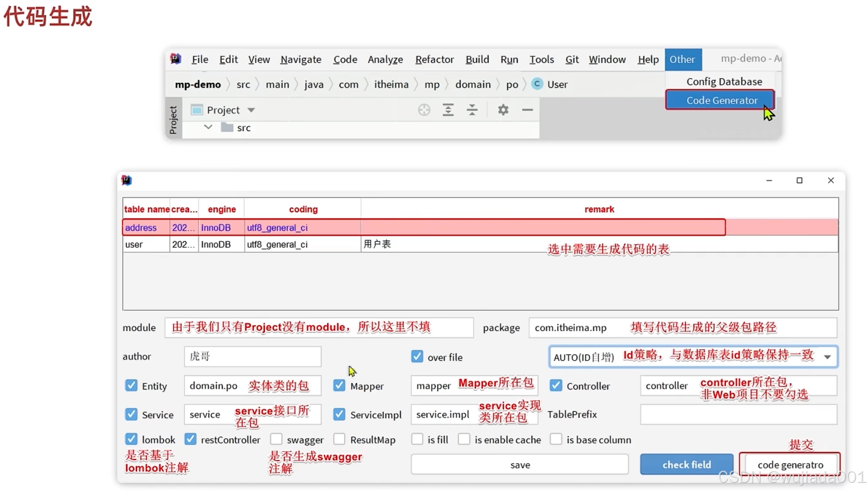This screenshot has height=491, width=868.
Task: Click the author input field containing 虎哥
Action: (252, 356)
